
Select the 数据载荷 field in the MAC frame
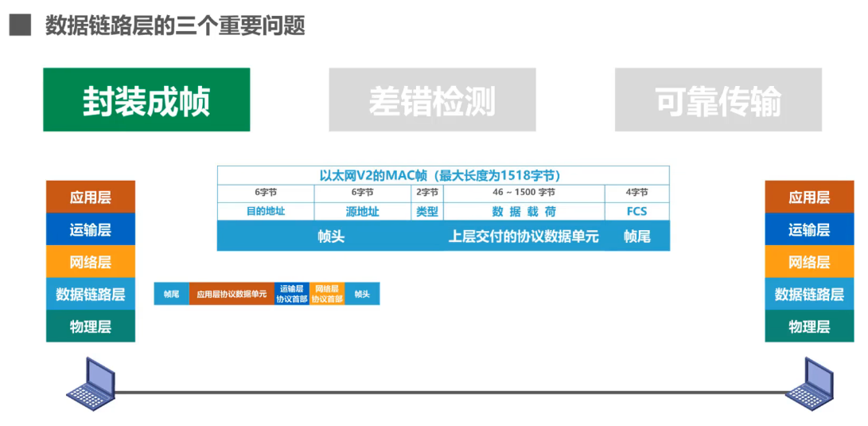tap(524, 212)
